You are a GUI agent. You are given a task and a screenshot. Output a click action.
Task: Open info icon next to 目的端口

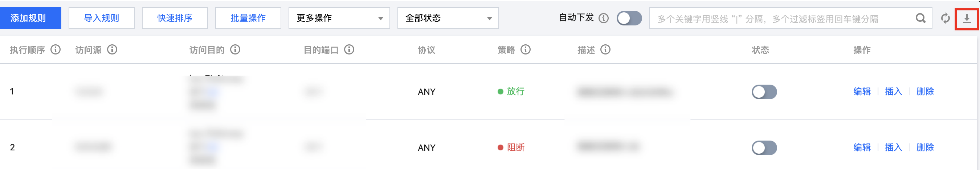click(349, 50)
